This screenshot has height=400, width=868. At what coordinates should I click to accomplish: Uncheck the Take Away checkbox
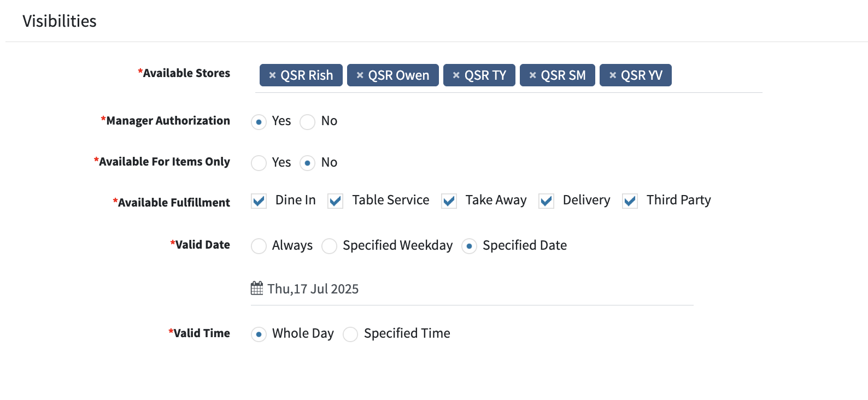[x=449, y=201]
